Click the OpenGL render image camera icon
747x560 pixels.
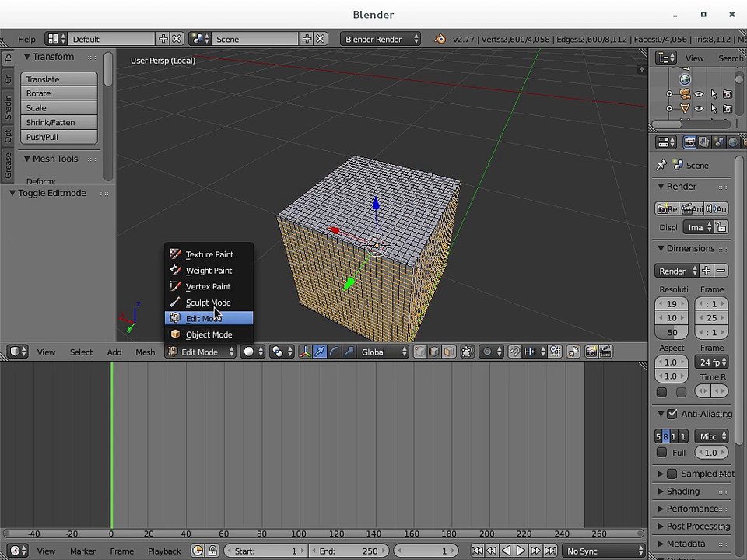tap(591, 352)
